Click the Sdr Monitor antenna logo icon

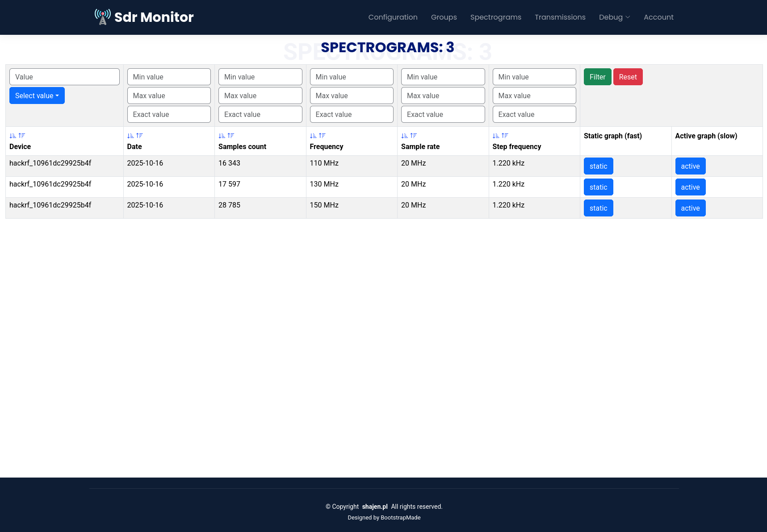pyautogui.click(x=102, y=17)
